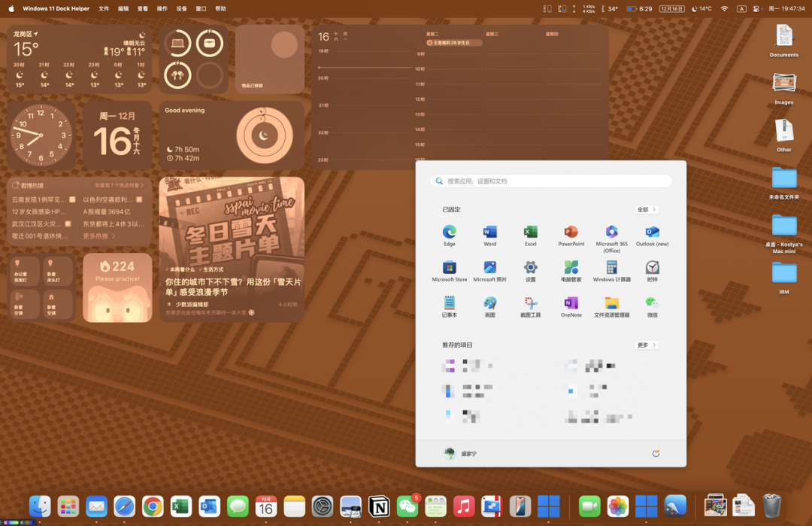Focus the 搜索应用、设置和文档 search field

click(551, 181)
